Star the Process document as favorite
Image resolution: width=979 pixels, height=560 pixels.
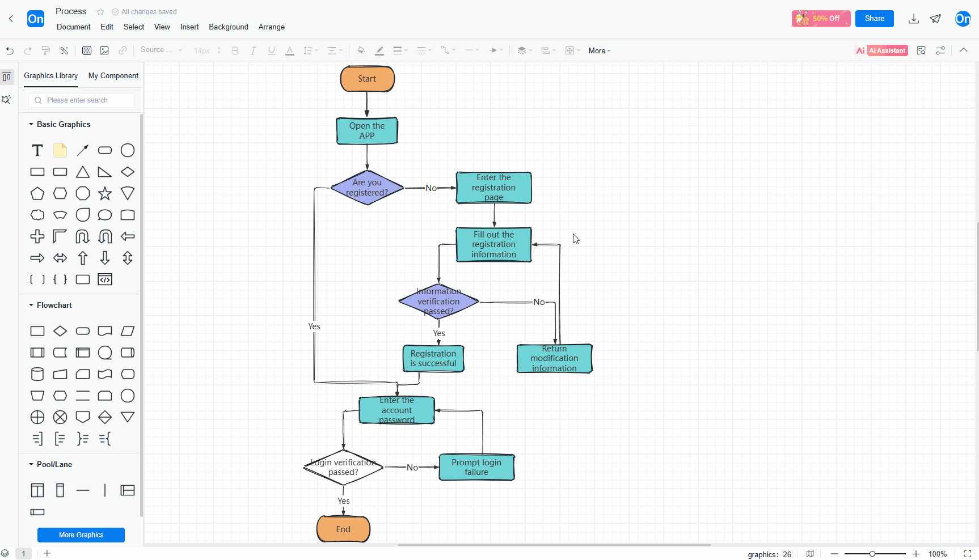click(x=100, y=12)
